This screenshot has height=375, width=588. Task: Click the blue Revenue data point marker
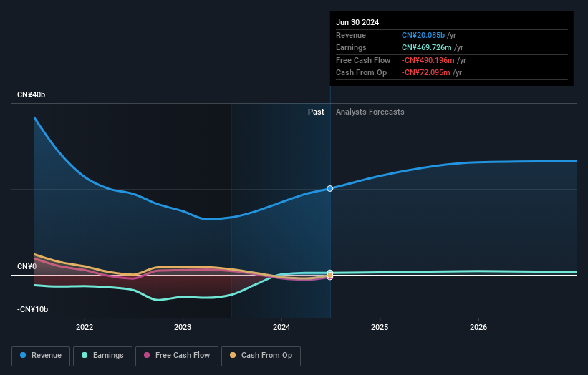point(330,188)
